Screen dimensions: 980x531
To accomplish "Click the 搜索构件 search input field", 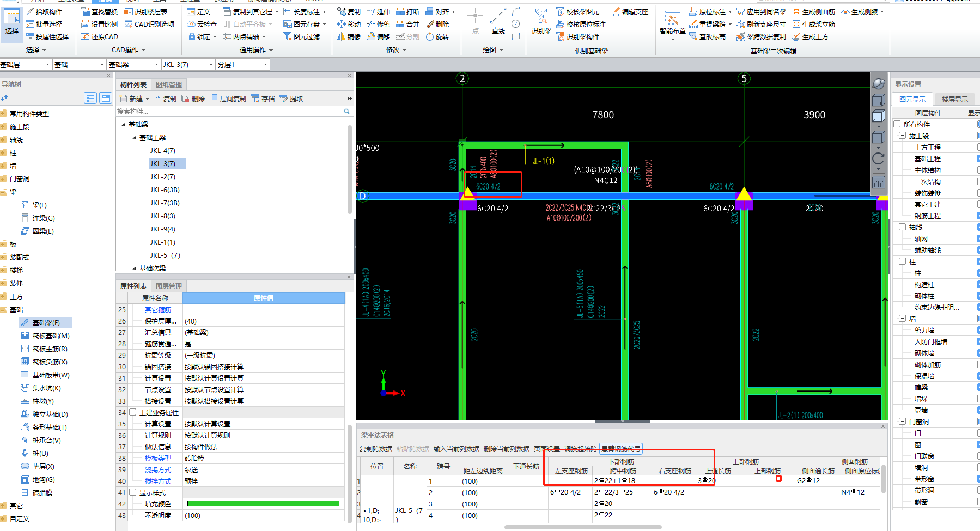I will 229,111.
